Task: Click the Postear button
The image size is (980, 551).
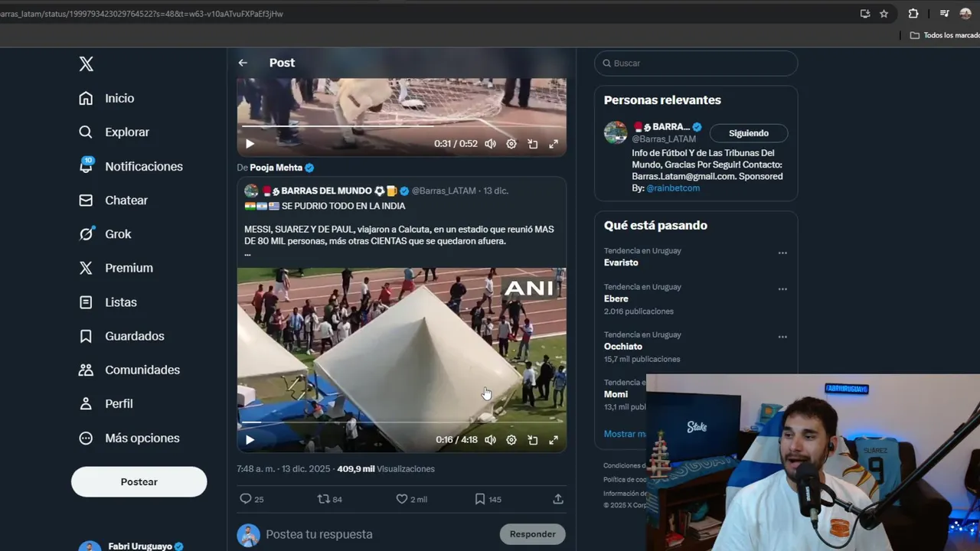Action: click(x=139, y=482)
